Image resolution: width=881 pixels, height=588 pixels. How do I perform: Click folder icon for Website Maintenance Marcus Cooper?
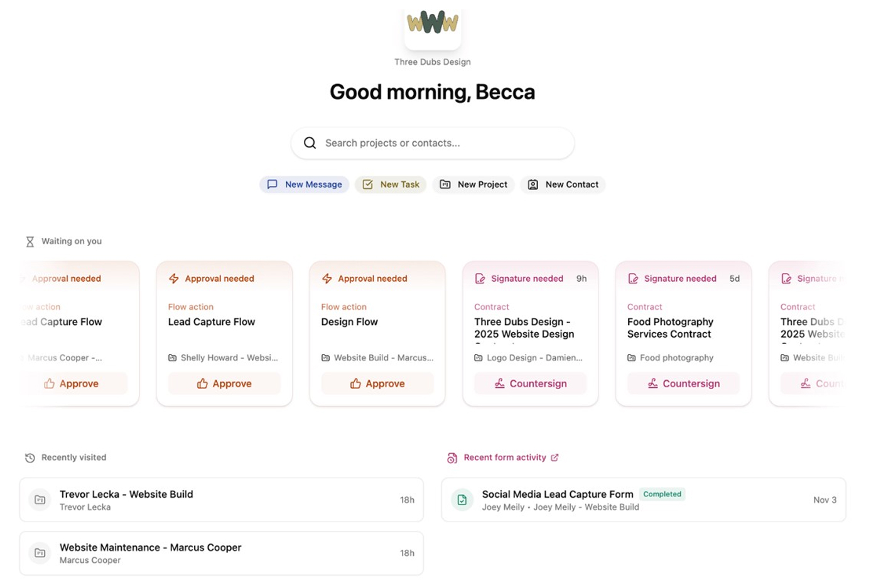pyautogui.click(x=40, y=553)
